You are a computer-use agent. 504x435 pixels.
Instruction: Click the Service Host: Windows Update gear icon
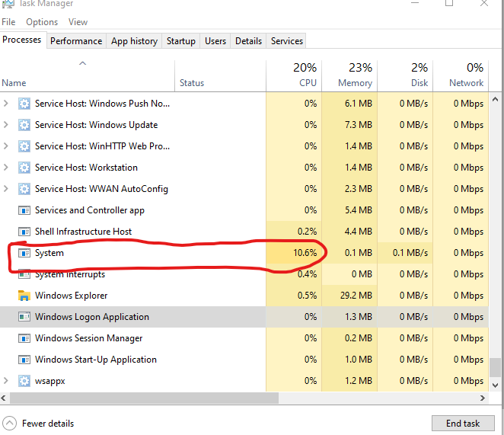[24, 125]
